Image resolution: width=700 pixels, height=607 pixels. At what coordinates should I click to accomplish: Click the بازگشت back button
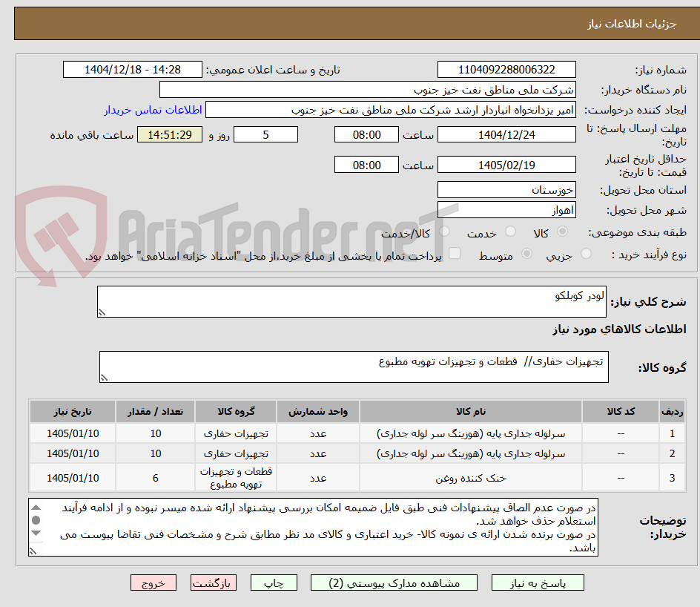coord(213,583)
